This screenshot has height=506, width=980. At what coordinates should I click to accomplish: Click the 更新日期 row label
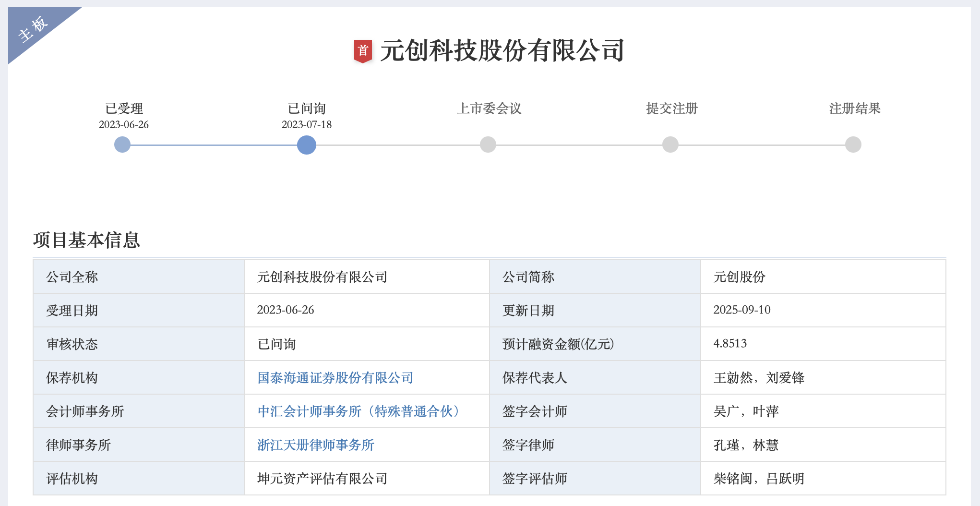coord(528,311)
